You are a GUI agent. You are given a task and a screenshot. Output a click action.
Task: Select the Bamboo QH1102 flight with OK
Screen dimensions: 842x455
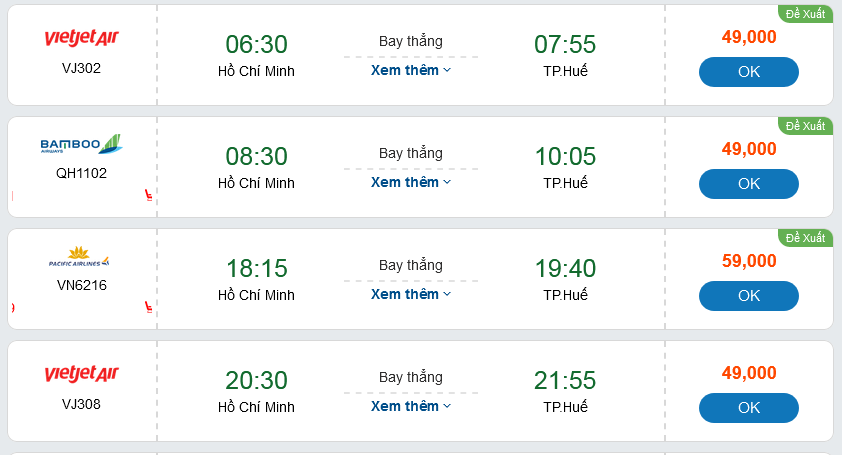click(748, 184)
